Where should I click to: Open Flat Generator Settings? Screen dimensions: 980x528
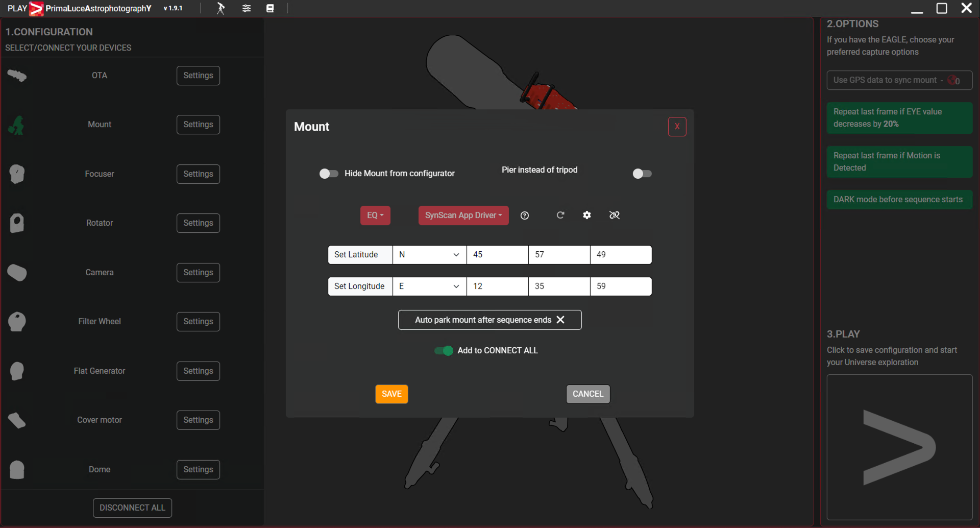[198, 371]
